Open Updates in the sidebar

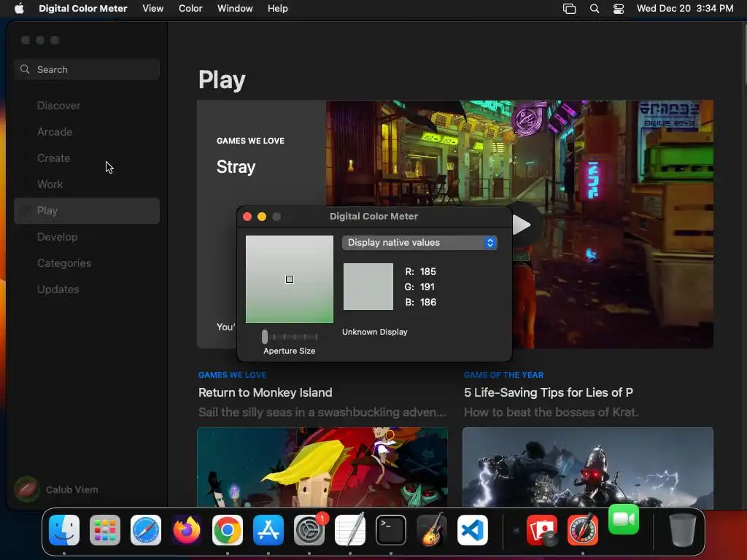(x=87, y=289)
